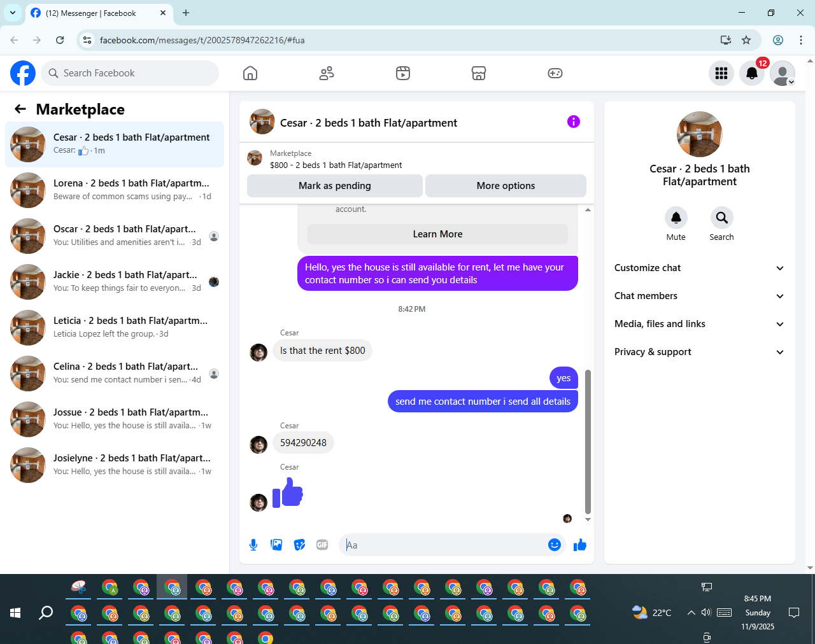Open notifications bell with 12 badge
815x644 pixels.
coord(752,73)
